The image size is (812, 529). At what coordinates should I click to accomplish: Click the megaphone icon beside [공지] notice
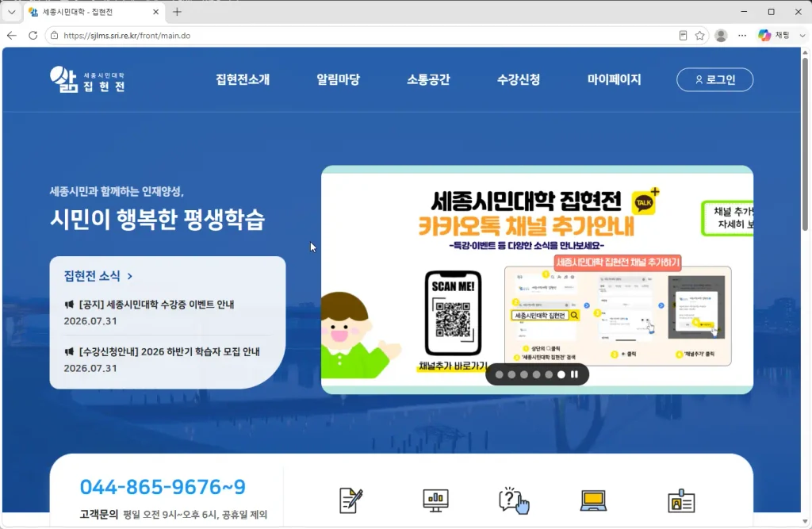pos(69,305)
